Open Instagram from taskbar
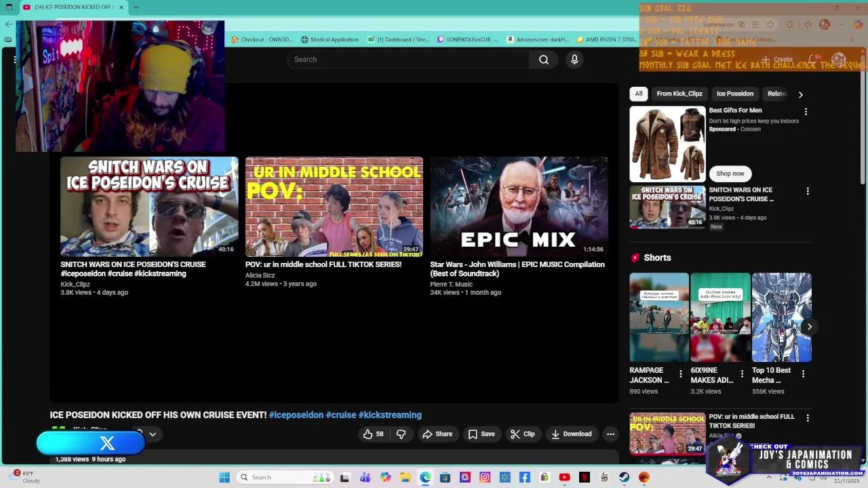This screenshot has width=868, height=488. pyautogui.click(x=485, y=477)
